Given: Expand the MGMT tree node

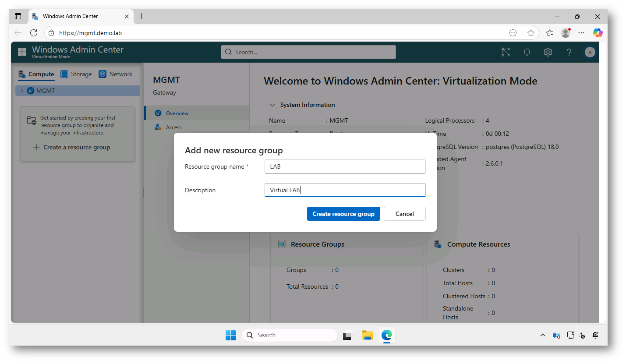Looking at the screenshot, I should point(22,91).
